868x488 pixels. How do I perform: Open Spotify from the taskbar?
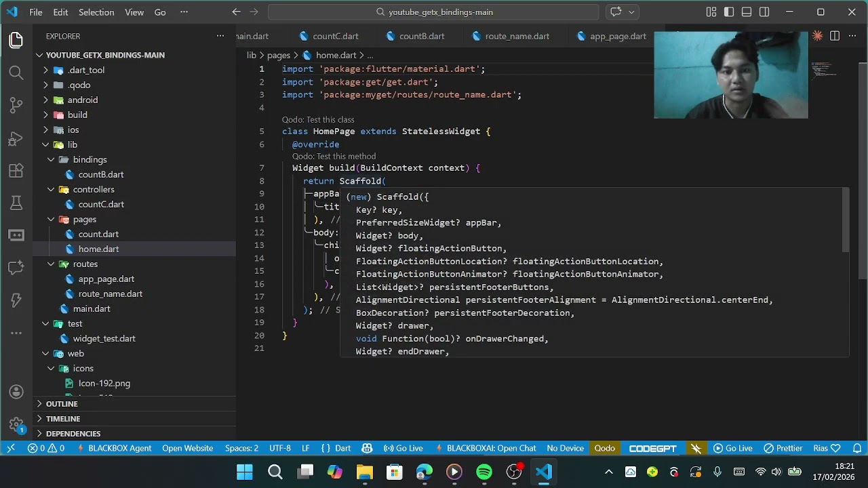pos(484,472)
